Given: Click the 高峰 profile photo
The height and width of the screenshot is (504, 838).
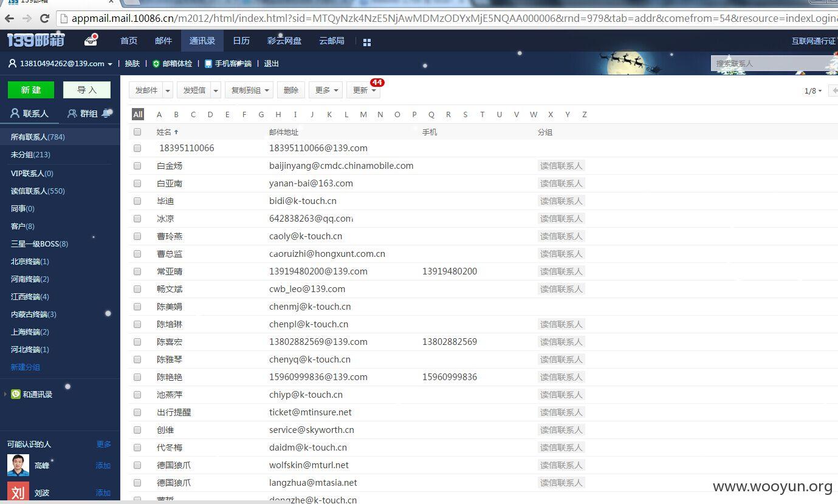Looking at the screenshot, I should 18,465.
